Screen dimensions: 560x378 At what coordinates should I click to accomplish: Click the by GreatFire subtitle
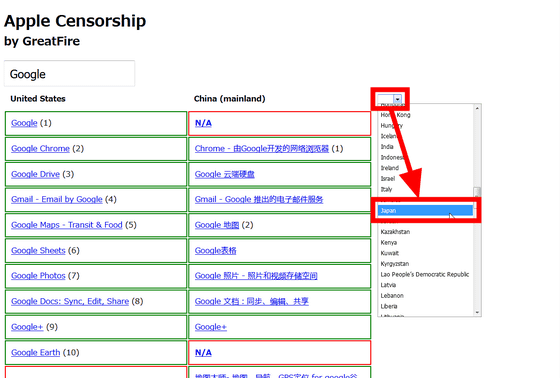[42, 41]
